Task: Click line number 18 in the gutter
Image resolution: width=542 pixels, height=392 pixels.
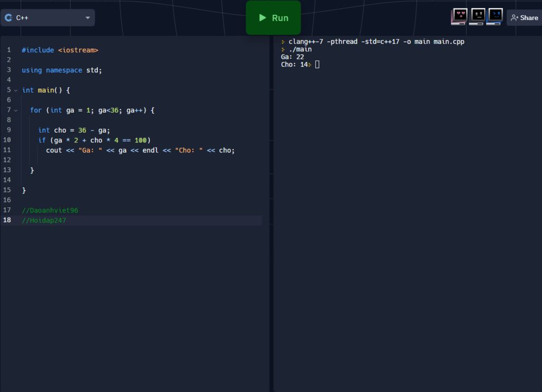Action: pos(7,221)
